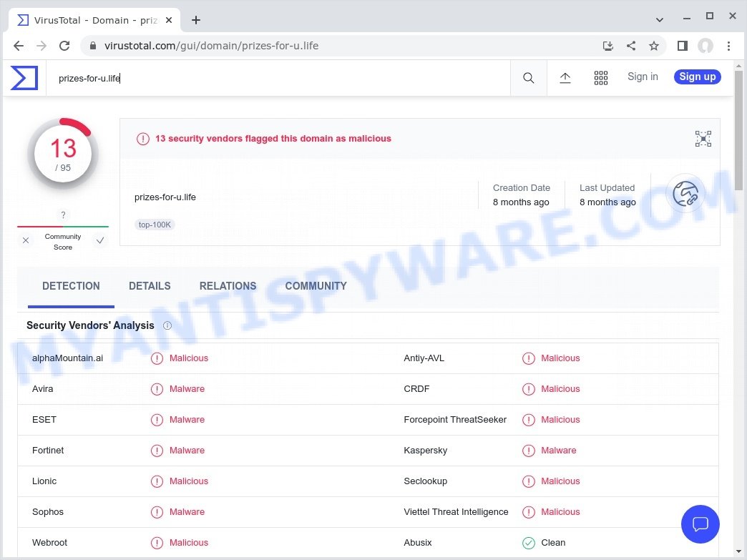The image size is (747, 560).
Task: Share this page via share icon
Action: pos(631,46)
